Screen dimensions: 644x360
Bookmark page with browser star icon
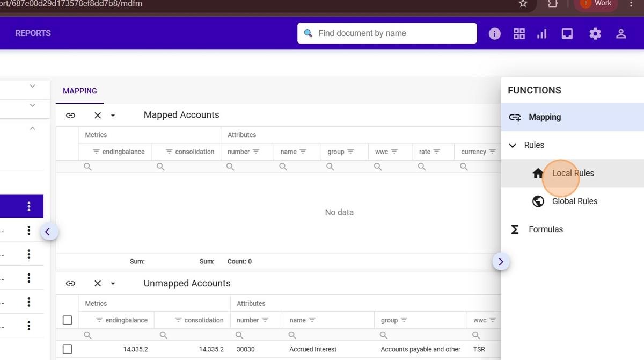pyautogui.click(x=523, y=3)
